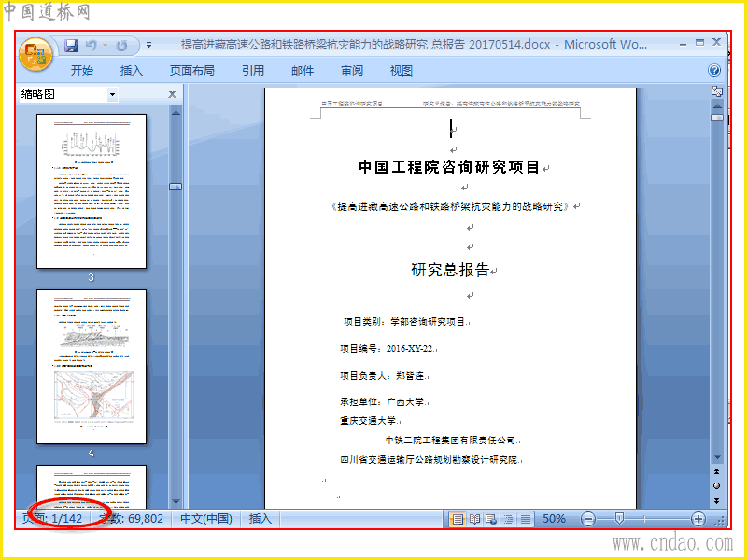The width and height of the screenshot is (747, 560).
Task: Click the left page header text 中国工程院咨询研究项目
Action: pyautogui.click(x=352, y=104)
